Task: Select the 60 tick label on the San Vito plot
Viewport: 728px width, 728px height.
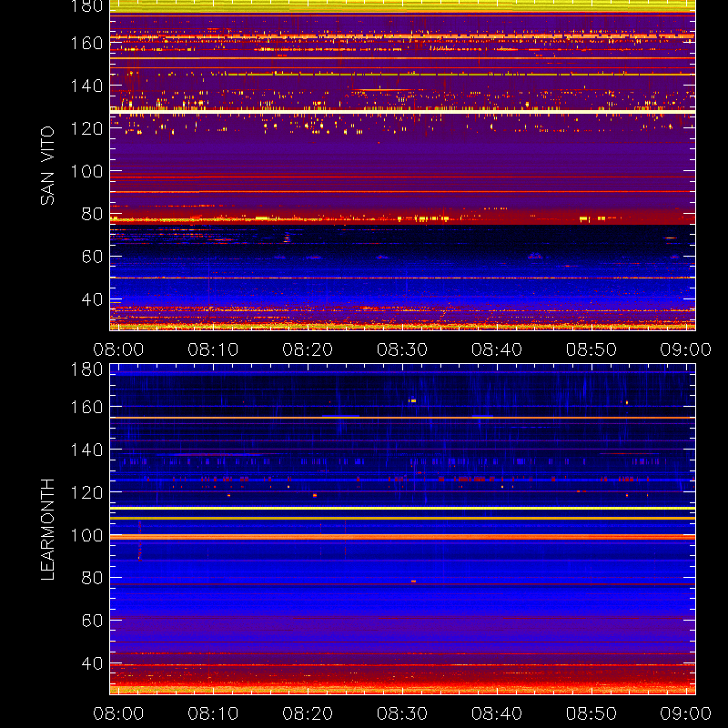Action: [93, 257]
